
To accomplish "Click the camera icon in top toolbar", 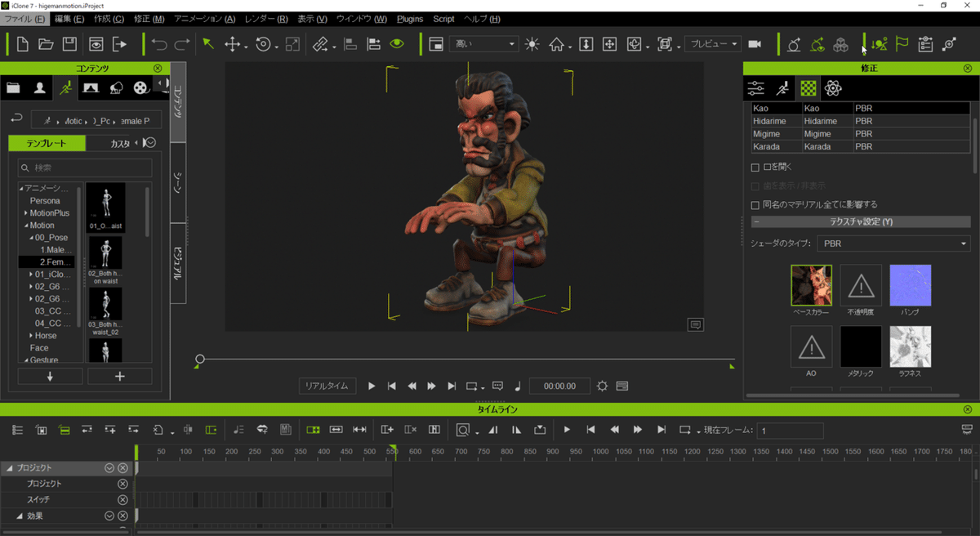I will pyautogui.click(x=755, y=44).
